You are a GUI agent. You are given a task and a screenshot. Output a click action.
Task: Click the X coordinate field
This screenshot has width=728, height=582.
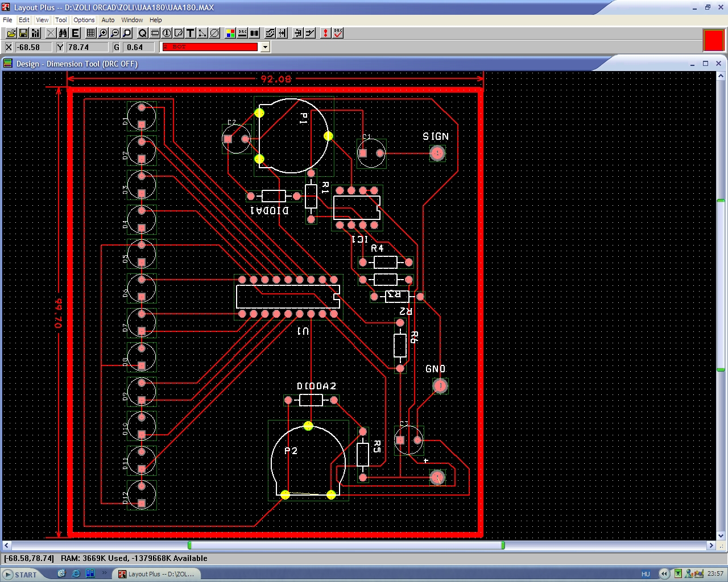click(x=34, y=47)
